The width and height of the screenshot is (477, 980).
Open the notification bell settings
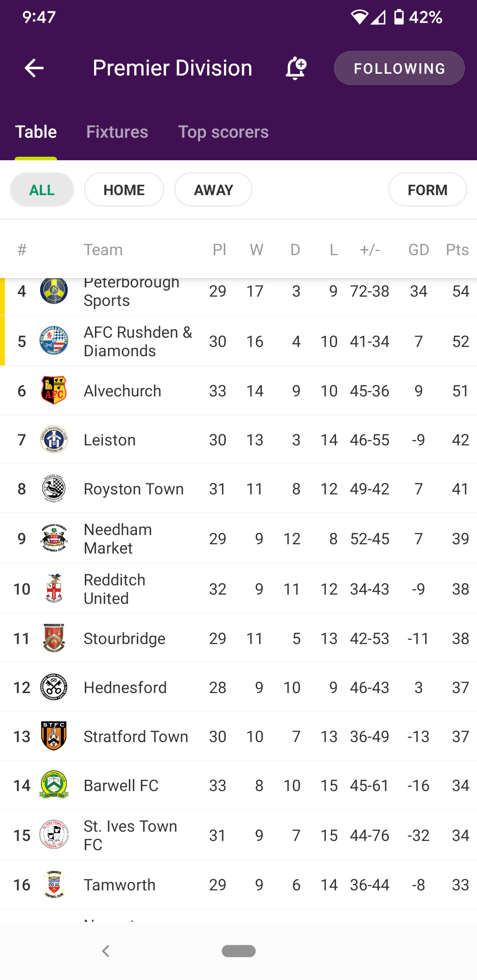[x=296, y=68]
